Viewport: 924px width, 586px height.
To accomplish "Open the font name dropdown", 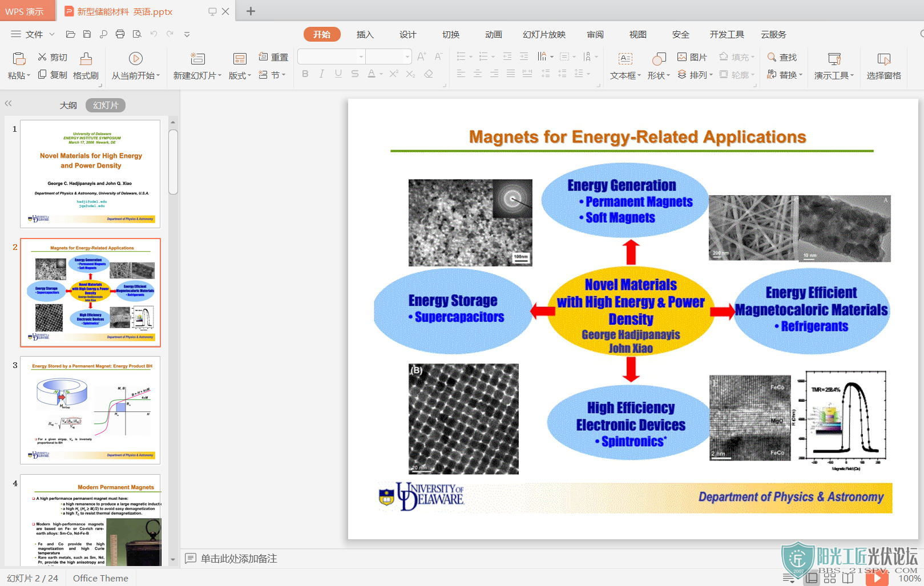I will [x=361, y=56].
